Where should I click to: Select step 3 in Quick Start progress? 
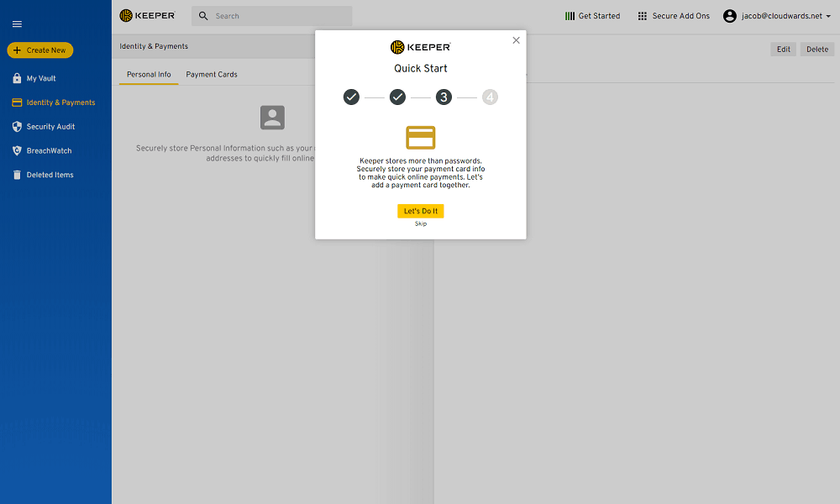(444, 97)
